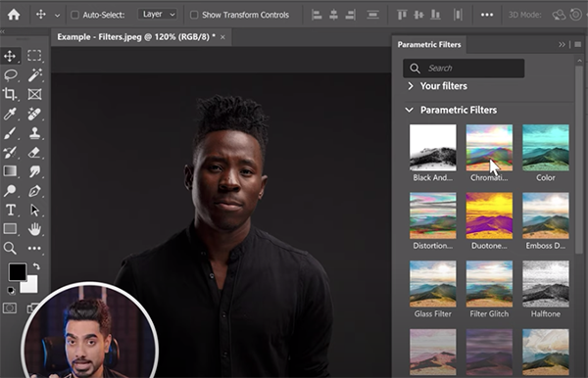Align vertical centers in options bar

coord(418,15)
